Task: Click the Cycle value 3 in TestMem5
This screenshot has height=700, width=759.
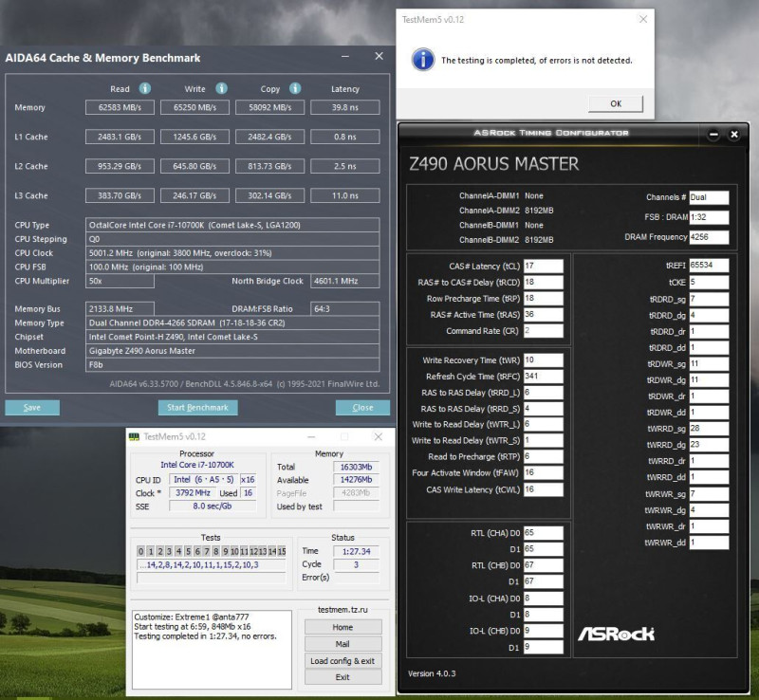Action: 356,564
